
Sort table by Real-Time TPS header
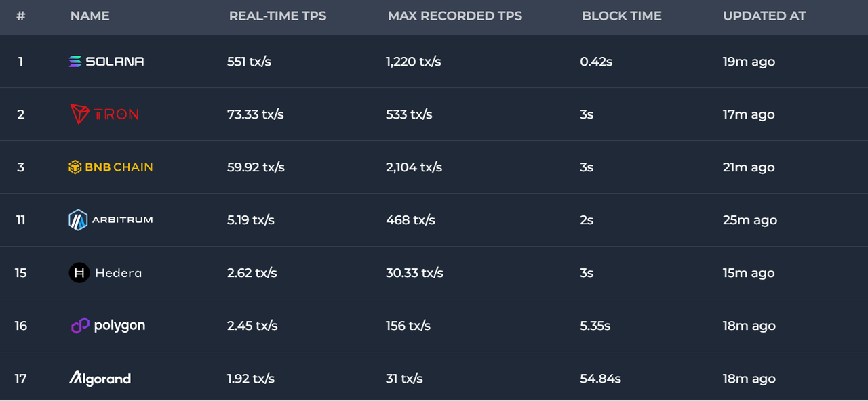[277, 16]
